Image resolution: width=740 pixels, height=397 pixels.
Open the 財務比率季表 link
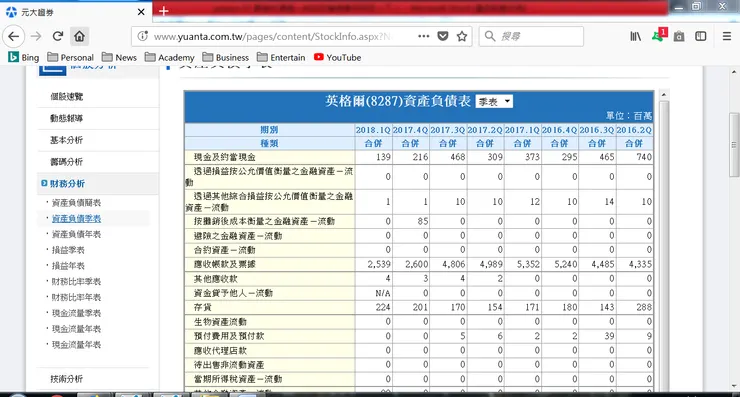click(76, 281)
